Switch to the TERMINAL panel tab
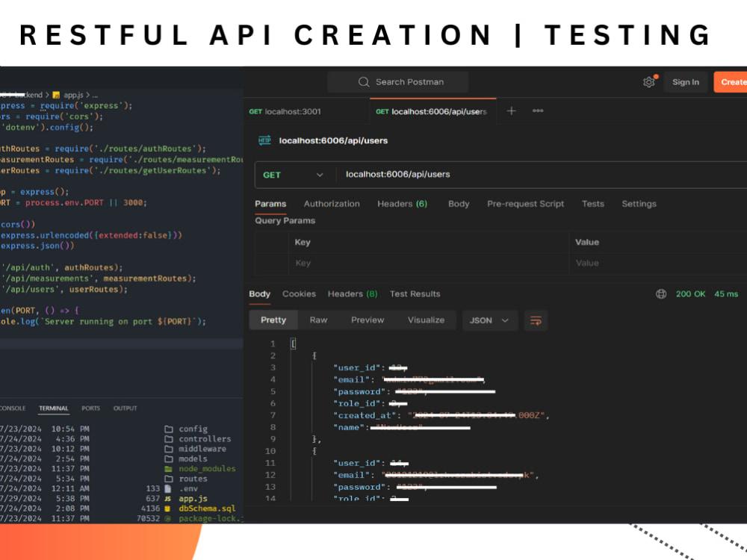The height and width of the screenshot is (560, 747). 54,408
